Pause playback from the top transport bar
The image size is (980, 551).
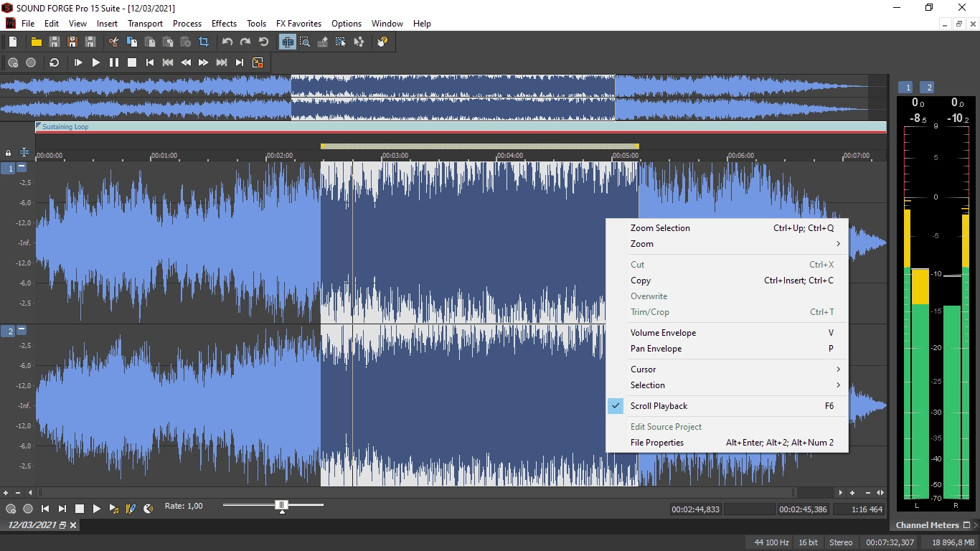tap(114, 62)
